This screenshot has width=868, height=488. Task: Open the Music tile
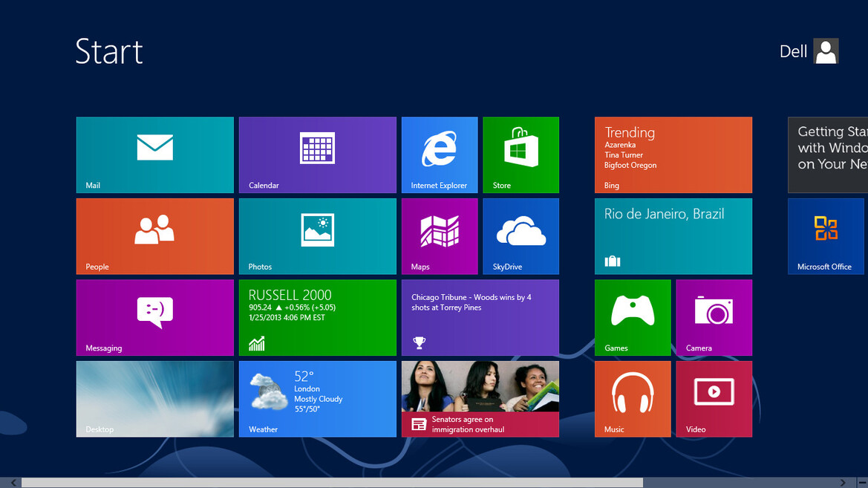[x=633, y=399]
